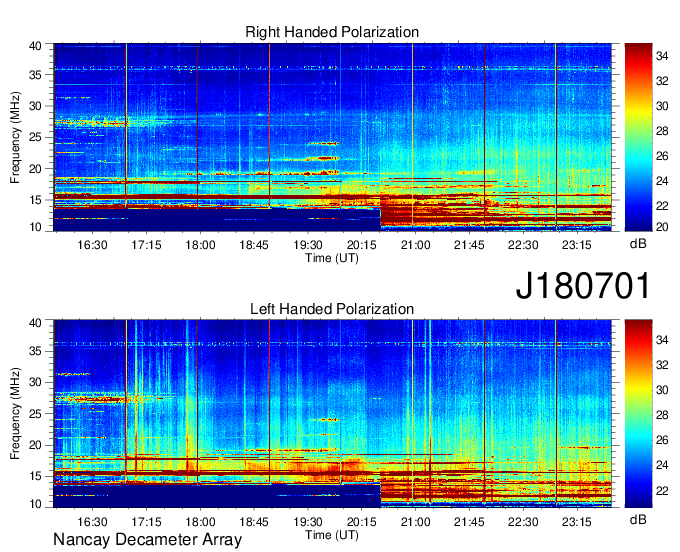Click the 20:15 time tick of top plot
680x552 pixels.
coord(362,245)
